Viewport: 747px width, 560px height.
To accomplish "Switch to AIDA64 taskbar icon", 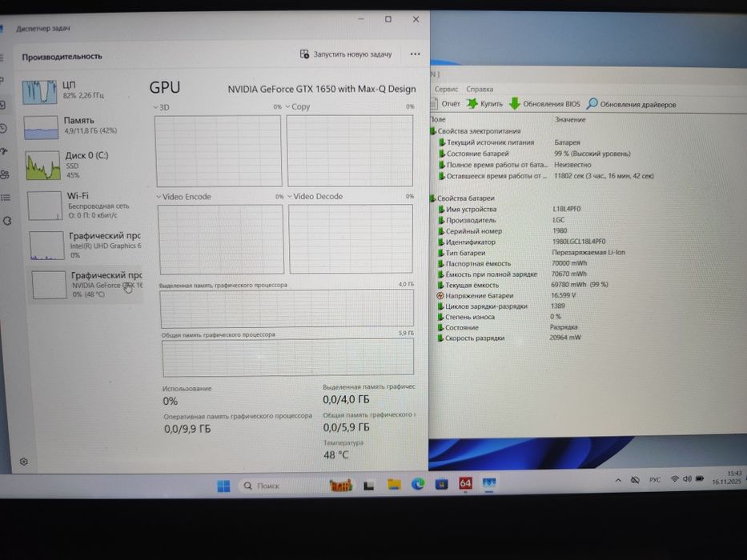I will (x=465, y=483).
